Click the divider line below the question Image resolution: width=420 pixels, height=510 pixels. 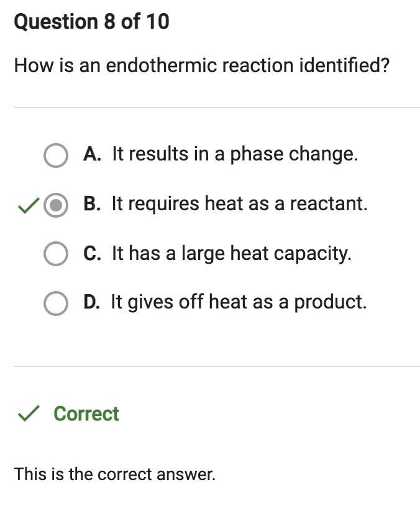[x=216, y=108]
